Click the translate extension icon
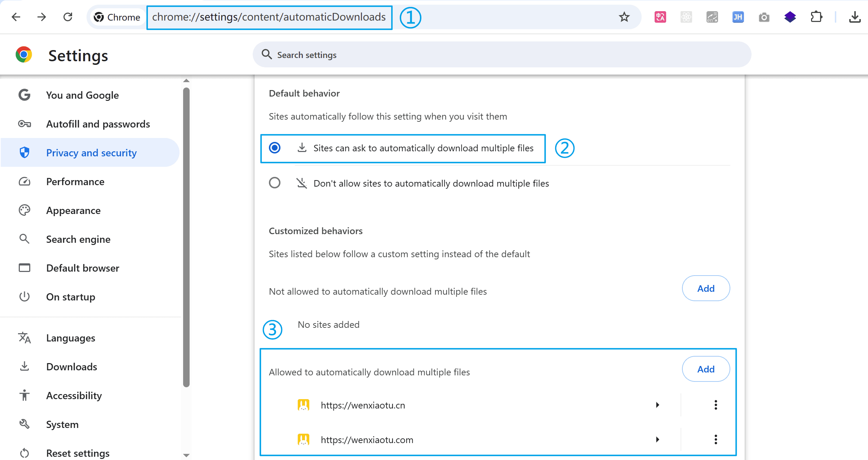 (660, 17)
